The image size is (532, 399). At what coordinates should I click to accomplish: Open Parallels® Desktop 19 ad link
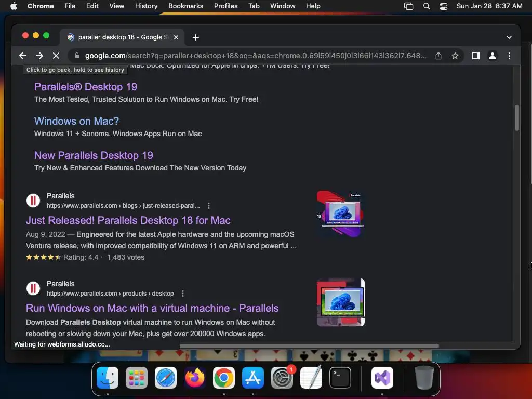click(86, 87)
